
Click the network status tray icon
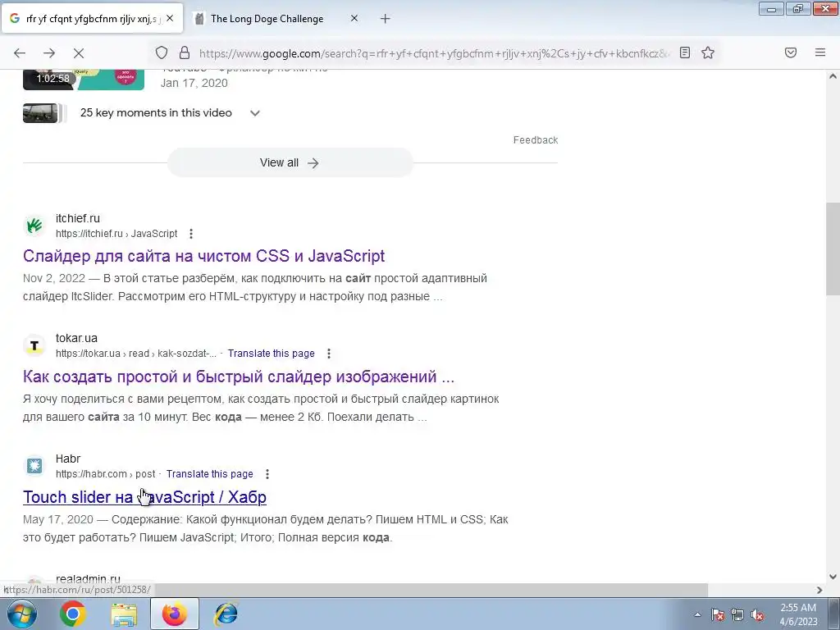[x=737, y=615]
